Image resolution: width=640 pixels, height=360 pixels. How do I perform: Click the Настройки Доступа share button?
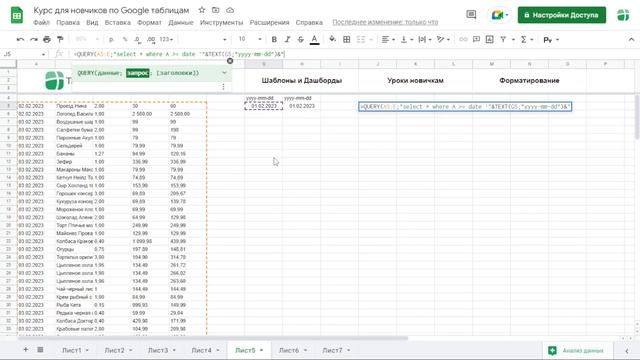(562, 15)
